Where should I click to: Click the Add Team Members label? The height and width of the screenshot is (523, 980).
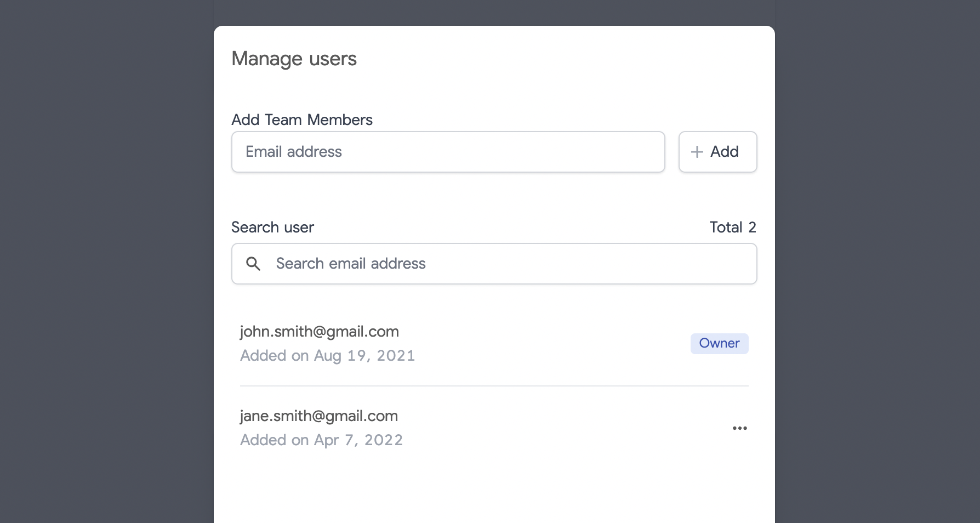click(x=301, y=120)
